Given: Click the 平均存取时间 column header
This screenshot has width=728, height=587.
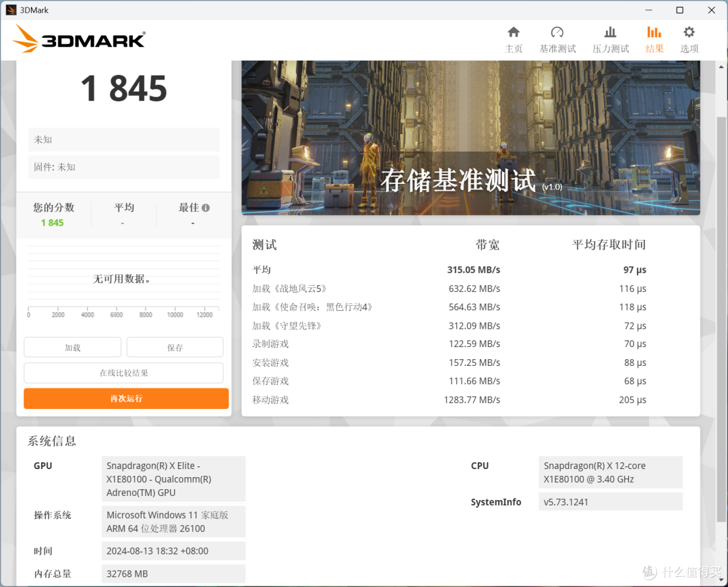Looking at the screenshot, I should coord(609,245).
